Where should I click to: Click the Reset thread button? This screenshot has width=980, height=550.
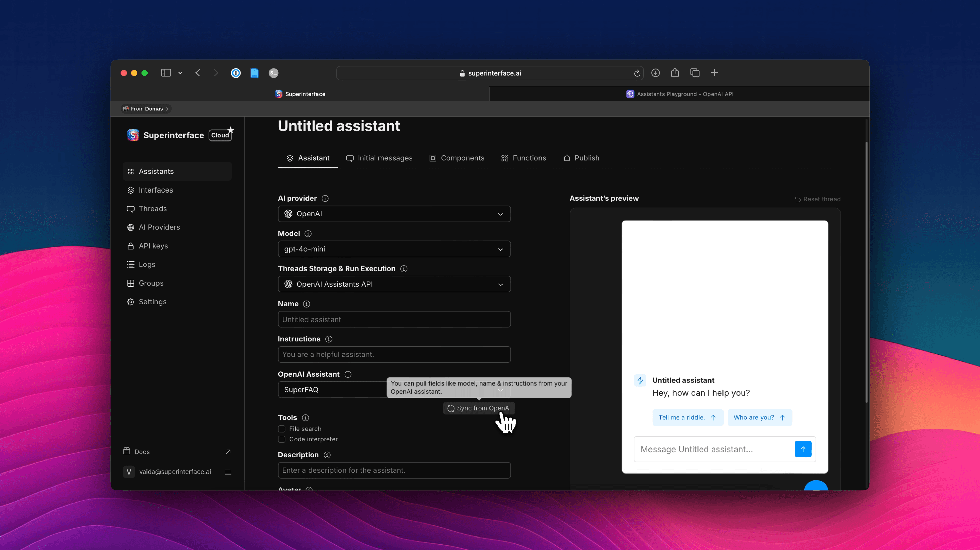tap(817, 199)
